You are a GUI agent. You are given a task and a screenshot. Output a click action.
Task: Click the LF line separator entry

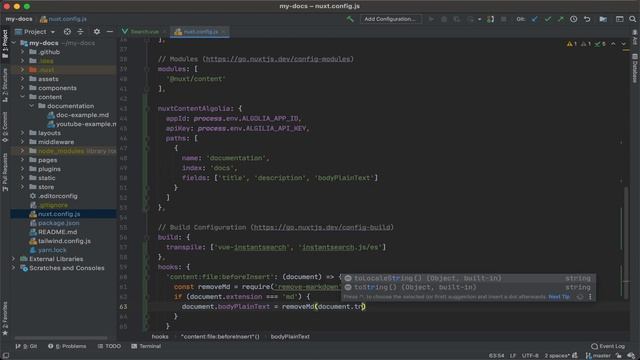(x=513, y=356)
